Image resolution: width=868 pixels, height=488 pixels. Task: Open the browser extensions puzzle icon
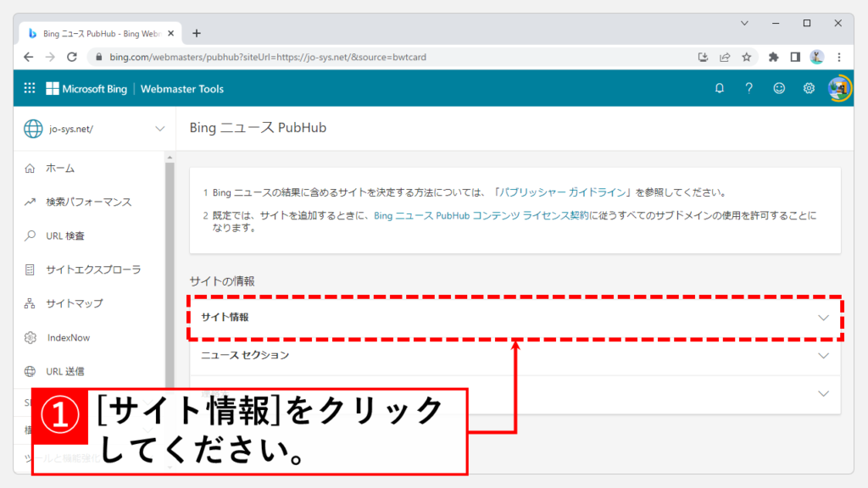(773, 58)
